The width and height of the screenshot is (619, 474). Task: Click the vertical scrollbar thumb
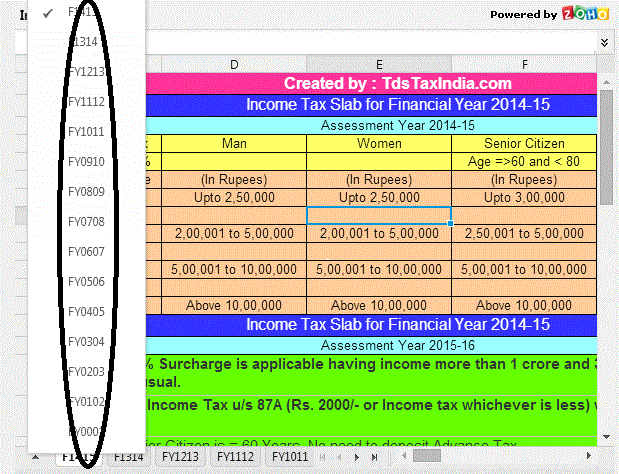(x=606, y=147)
